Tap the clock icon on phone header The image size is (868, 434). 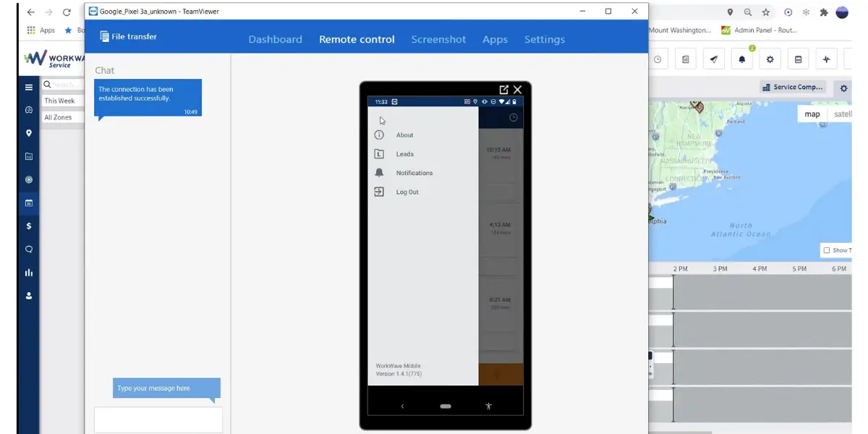pyautogui.click(x=514, y=117)
